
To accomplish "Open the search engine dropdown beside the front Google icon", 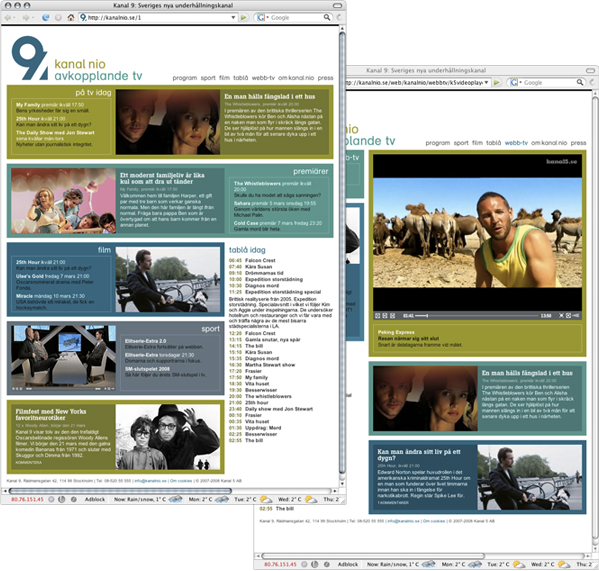I will pyautogui.click(x=267, y=18).
